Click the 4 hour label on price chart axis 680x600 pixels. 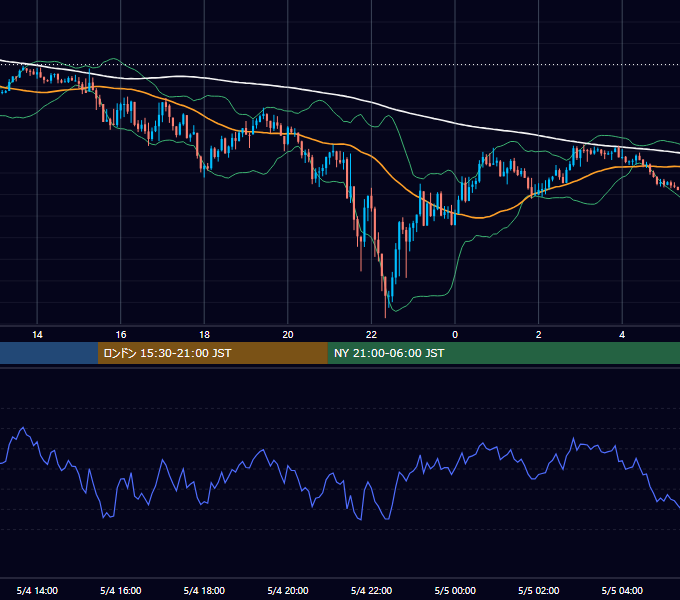point(622,335)
